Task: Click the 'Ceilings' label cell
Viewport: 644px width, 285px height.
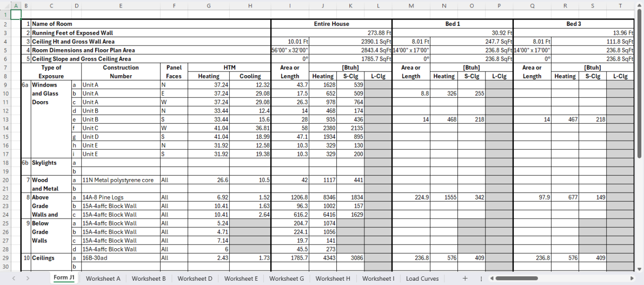Action: coord(51,258)
